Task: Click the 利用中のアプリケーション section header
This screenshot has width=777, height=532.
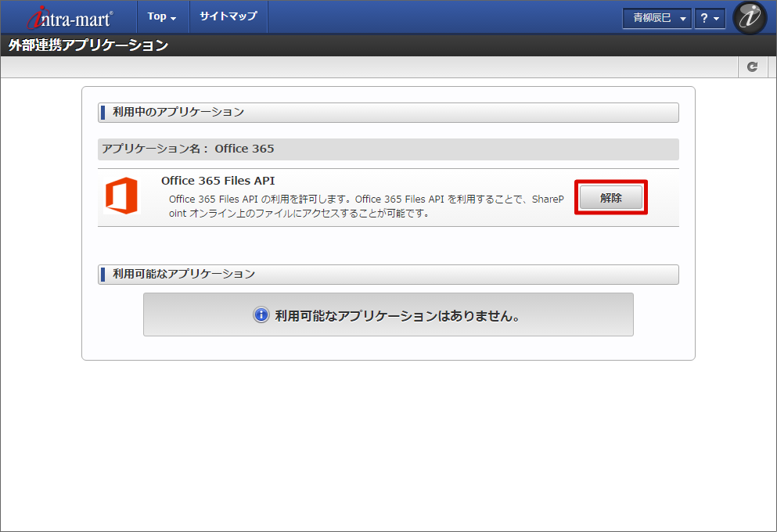Action: 388,113
